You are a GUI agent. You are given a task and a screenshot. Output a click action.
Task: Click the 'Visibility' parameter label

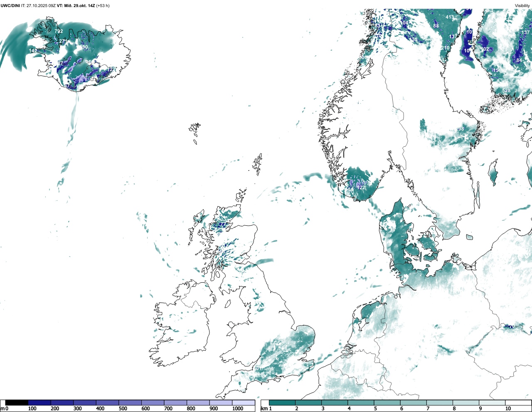[x=522, y=6]
